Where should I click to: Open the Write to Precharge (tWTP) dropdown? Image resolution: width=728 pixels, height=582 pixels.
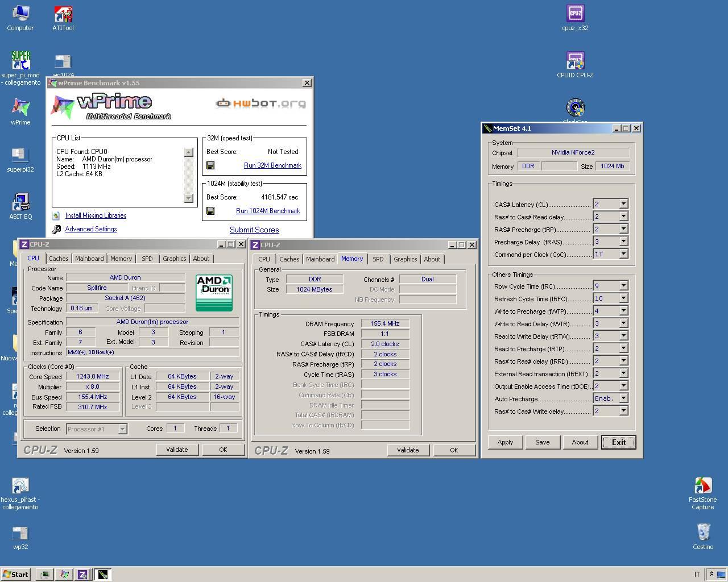pyautogui.click(x=623, y=311)
